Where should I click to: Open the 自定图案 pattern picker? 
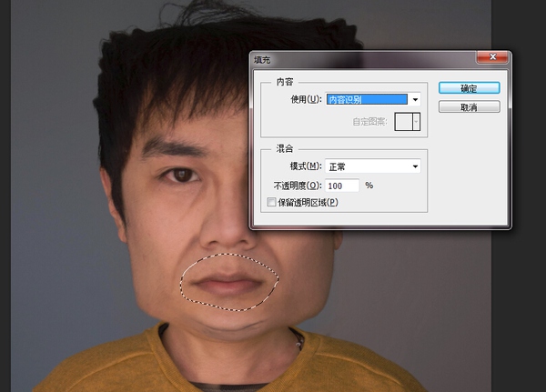(407, 122)
